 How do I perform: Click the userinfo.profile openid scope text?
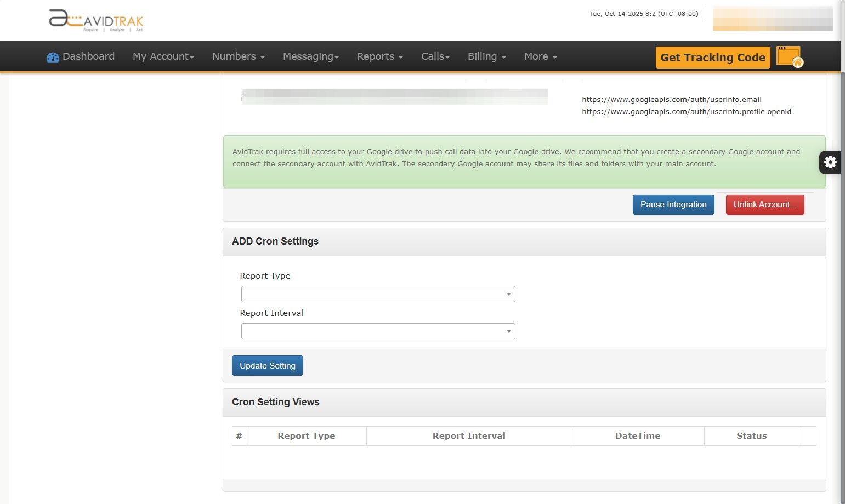pos(687,111)
